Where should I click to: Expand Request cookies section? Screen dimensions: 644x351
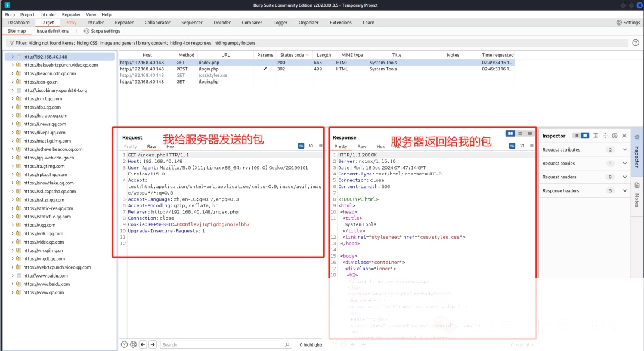tap(625, 163)
